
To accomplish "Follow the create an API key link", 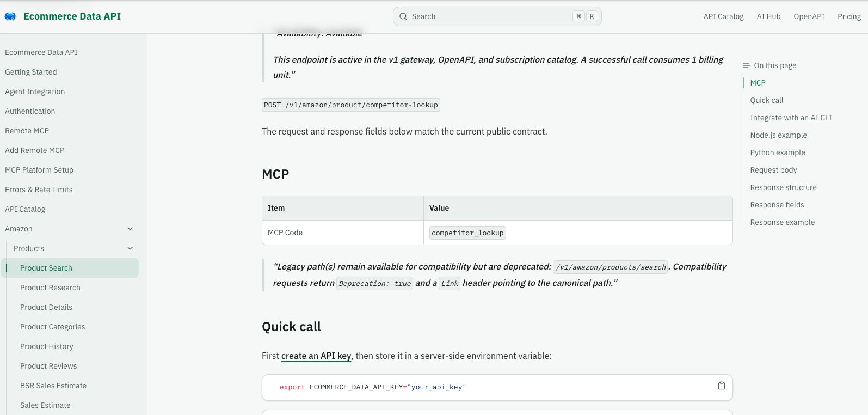I will 316,356.
